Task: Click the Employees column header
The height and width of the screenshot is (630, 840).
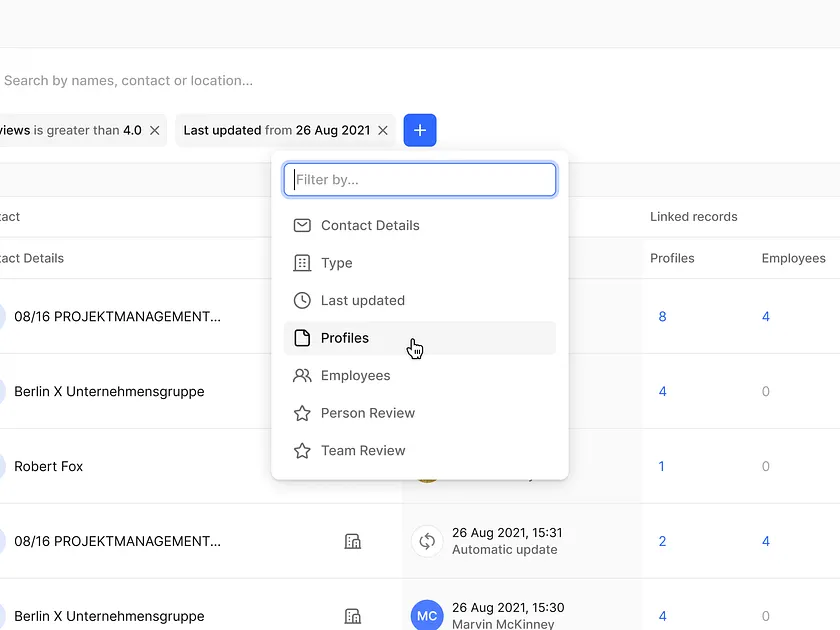Action: pos(793,258)
